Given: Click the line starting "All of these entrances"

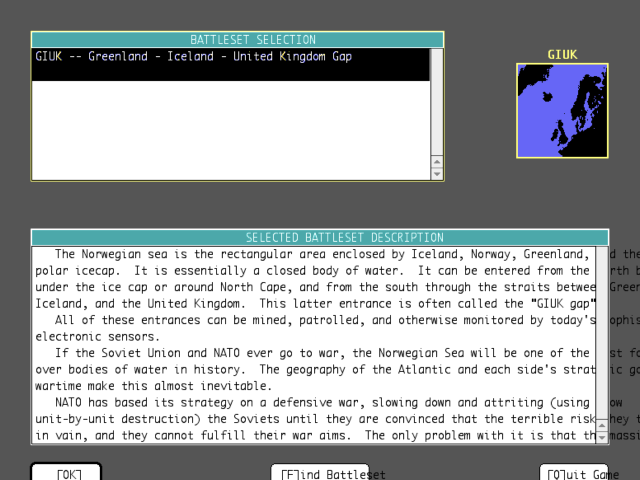Looking at the screenshot, I should (325, 320).
